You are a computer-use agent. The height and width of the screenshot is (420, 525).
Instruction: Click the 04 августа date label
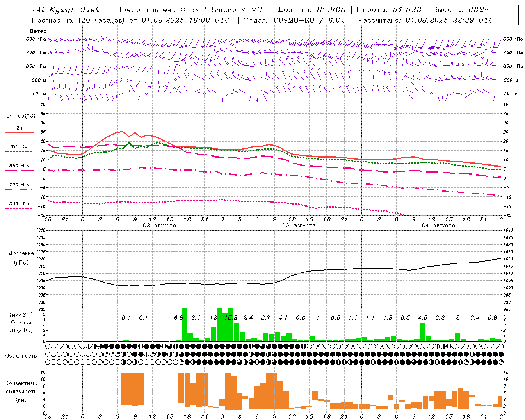[438, 226]
